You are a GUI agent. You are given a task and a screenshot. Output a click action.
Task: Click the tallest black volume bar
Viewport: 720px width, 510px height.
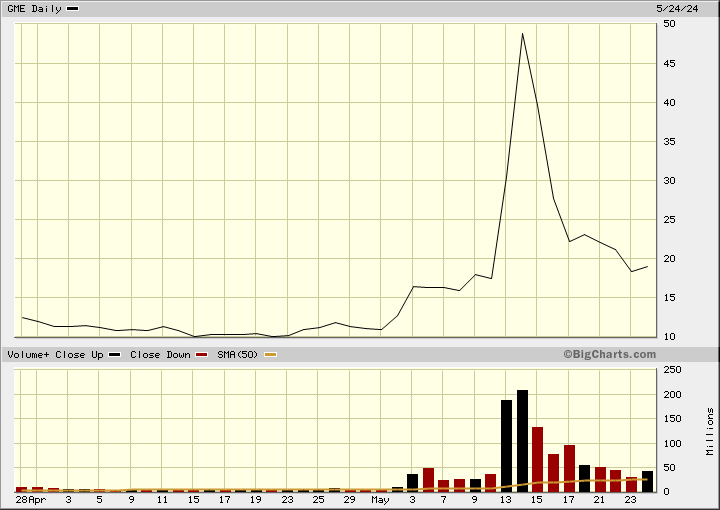pos(523,441)
